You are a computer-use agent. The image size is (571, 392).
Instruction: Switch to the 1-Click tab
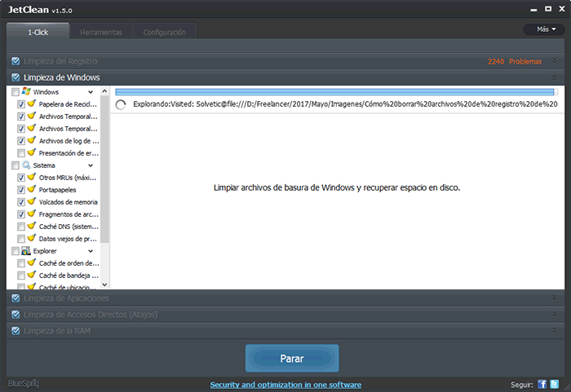coord(38,32)
